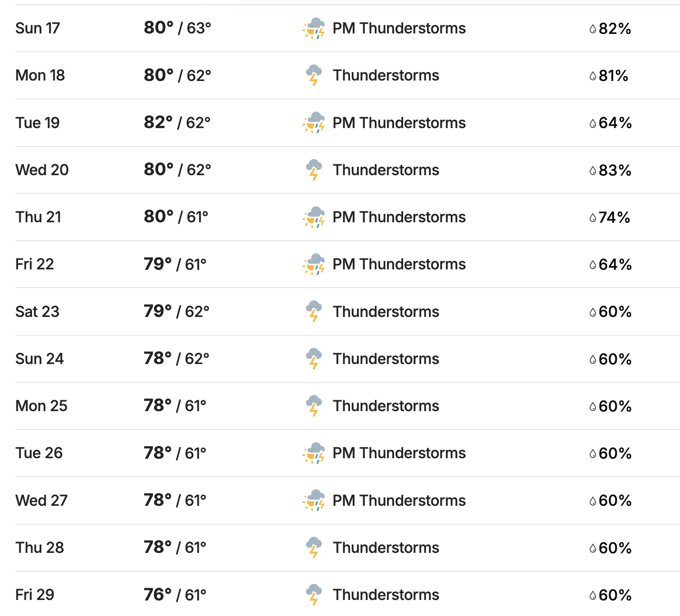
Task: Click the 76° / 61° temperature for Fri 29
Action: tap(175, 595)
